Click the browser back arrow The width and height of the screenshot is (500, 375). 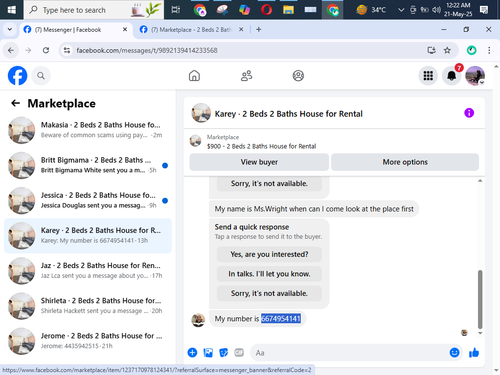pos(11,50)
